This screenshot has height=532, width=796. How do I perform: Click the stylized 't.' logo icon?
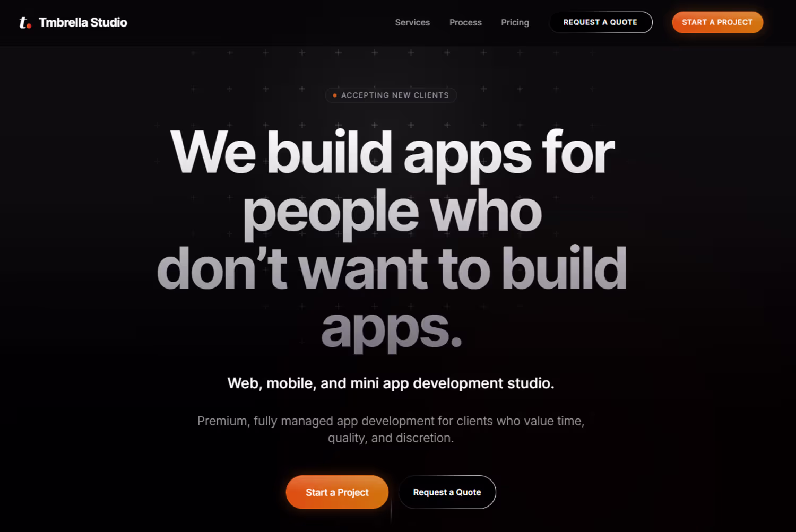(x=25, y=22)
